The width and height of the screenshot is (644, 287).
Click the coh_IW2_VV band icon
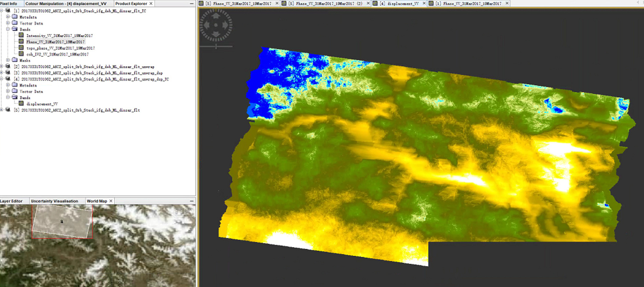tap(21, 54)
